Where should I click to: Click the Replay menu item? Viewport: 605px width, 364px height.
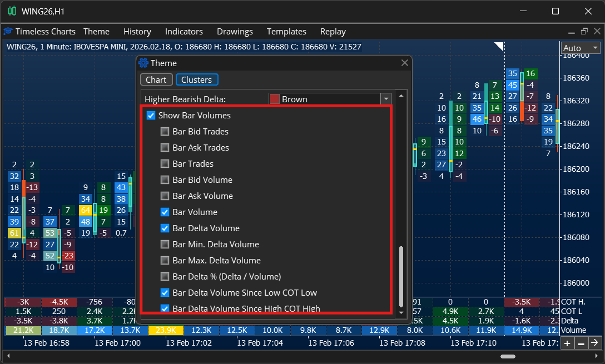tap(333, 32)
